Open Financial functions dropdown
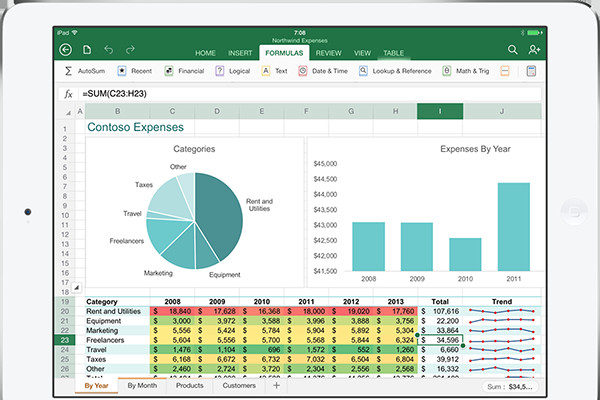The width and height of the screenshot is (600, 400). [x=182, y=72]
